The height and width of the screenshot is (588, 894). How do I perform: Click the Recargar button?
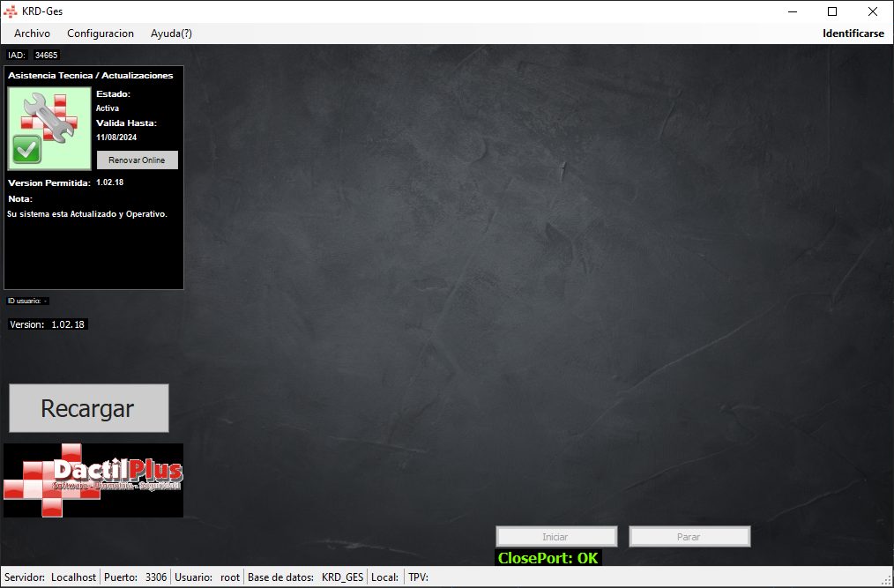click(88, 408)
